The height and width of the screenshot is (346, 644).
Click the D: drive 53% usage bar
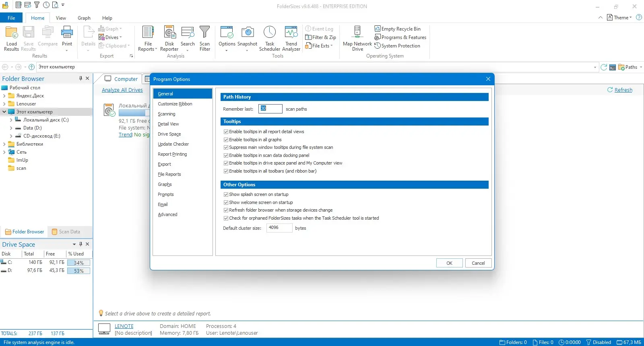point(78,271)
